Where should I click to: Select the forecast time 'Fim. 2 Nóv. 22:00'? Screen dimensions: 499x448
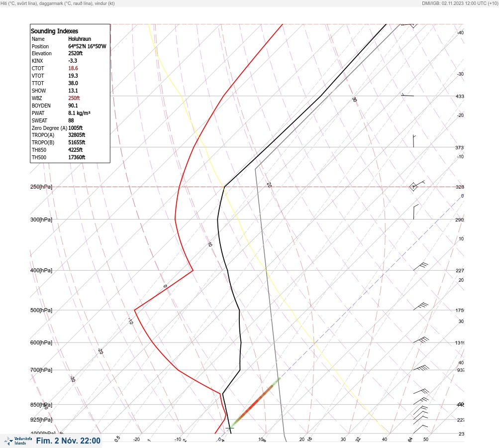pyautogui.click(x=68, y=441)
